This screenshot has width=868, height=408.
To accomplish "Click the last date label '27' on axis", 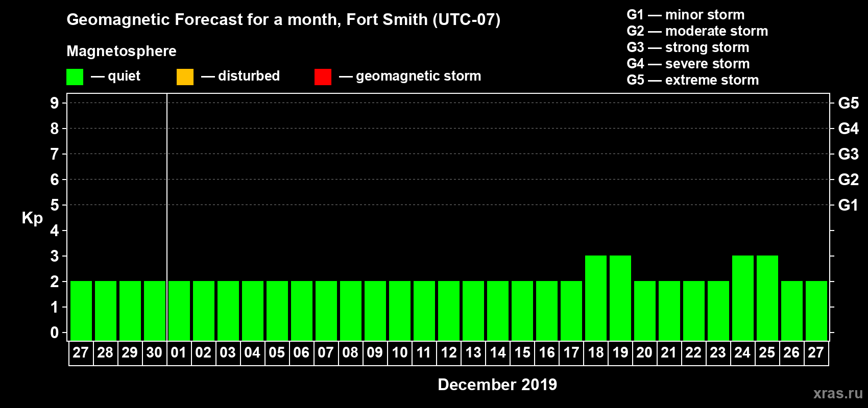I will 816,353.
